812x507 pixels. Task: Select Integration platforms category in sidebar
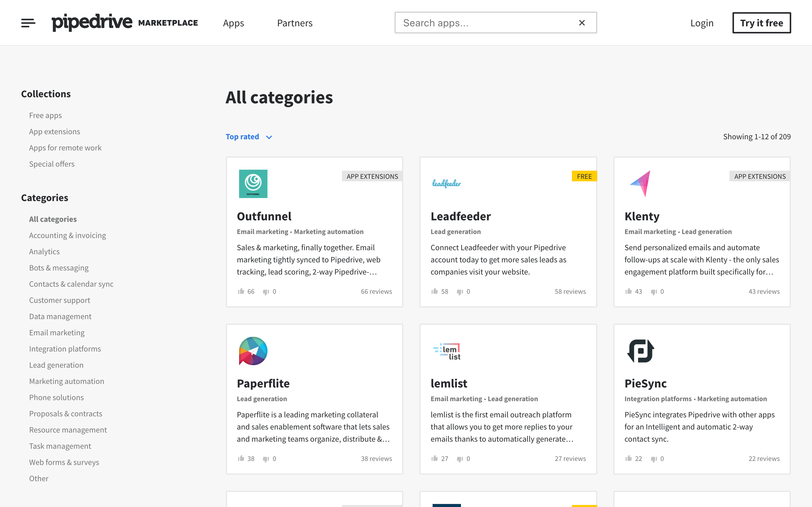click(65, 349)
